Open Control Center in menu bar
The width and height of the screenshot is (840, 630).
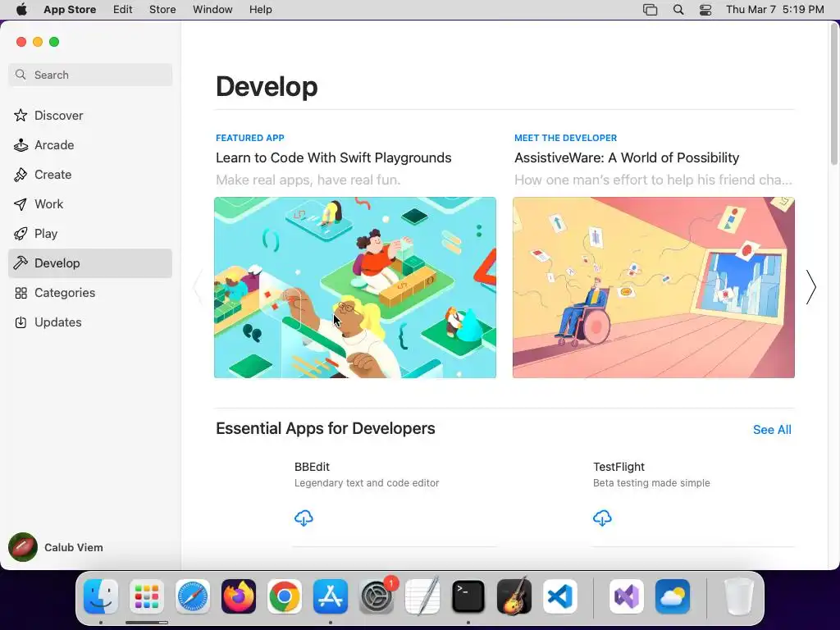tap(705, 10)
